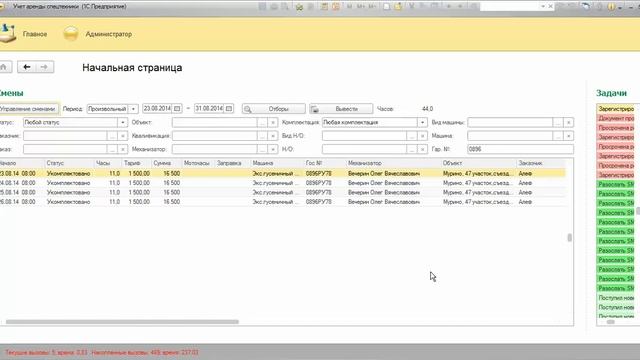Select the shift row starting 24.08.14 08:00
This screenshot has width=640, height=360.
[282, 183]
